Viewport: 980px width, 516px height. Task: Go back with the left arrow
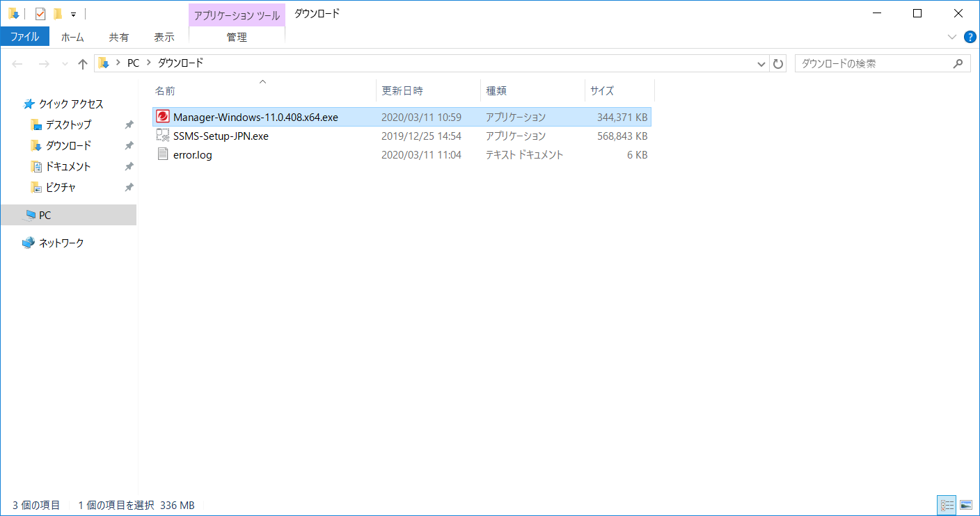[17, 64]
